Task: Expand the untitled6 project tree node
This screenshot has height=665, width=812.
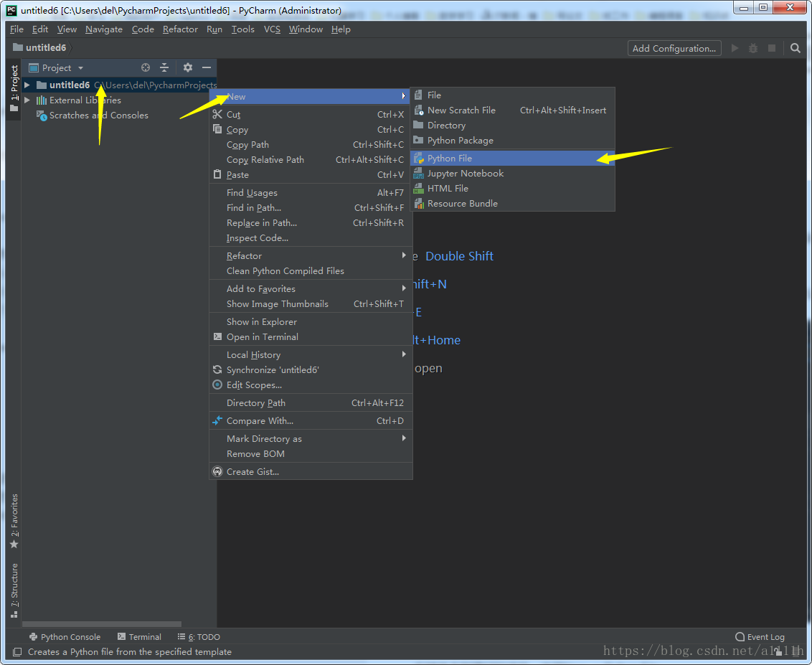Action: pyautogui.click(x=27, y=85)
